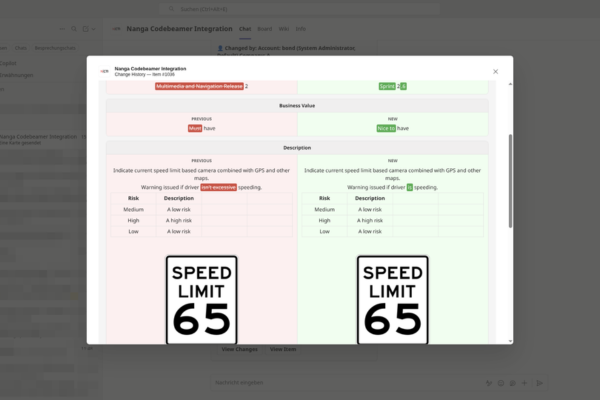
Task: Close the Change History dialog
Action: (495, 72)
